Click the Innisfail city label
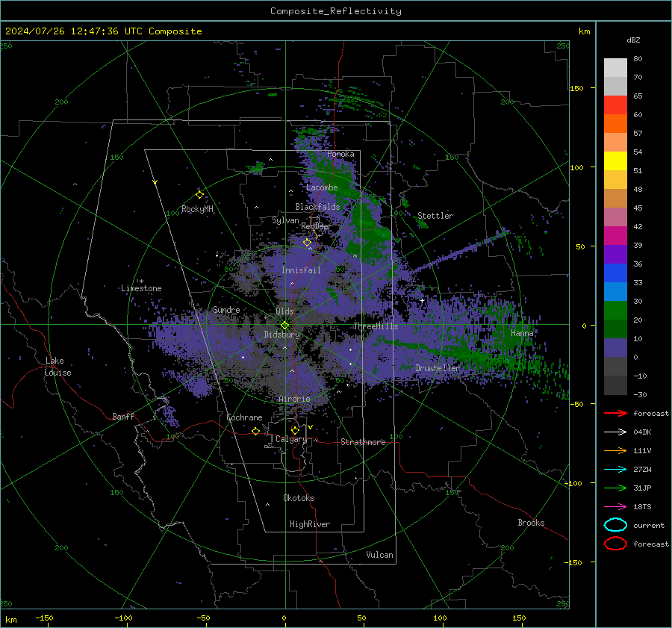The height and width of the screenshot is (628, 672). click(x=301, y=270)
